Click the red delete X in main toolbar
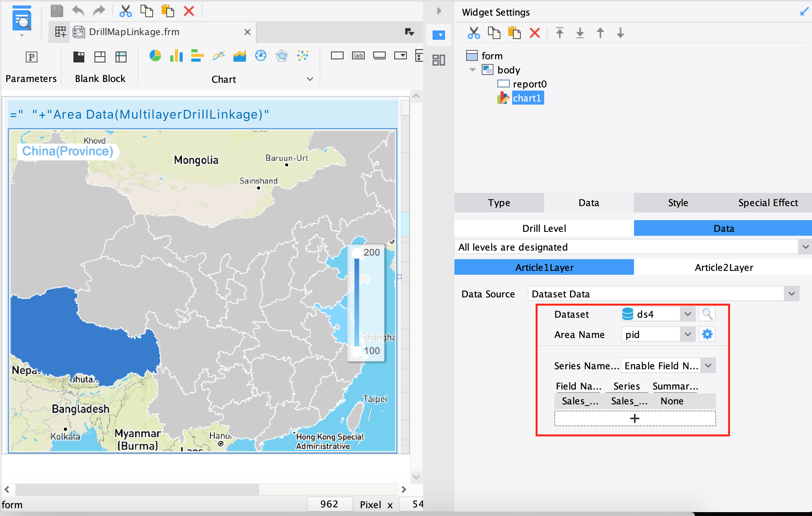Image resolution: width=812 pixels, height=516 pixels. 189,11
